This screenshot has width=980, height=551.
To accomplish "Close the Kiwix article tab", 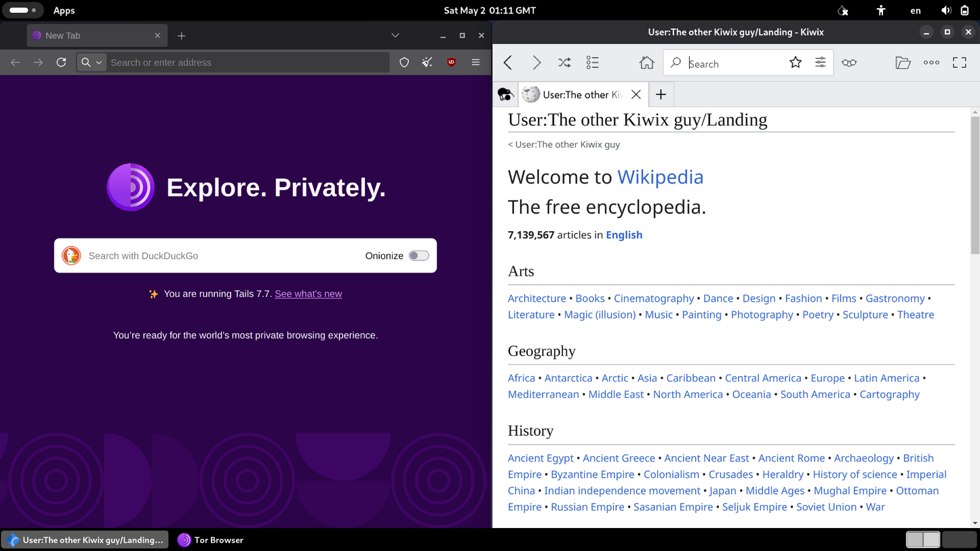I will [x=635, y=95].
